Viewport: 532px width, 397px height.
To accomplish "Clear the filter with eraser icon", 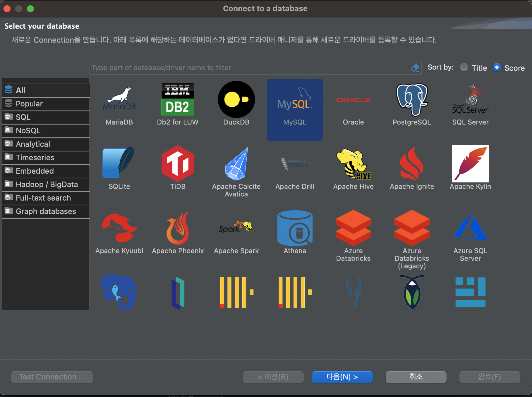I will [415, 68].
